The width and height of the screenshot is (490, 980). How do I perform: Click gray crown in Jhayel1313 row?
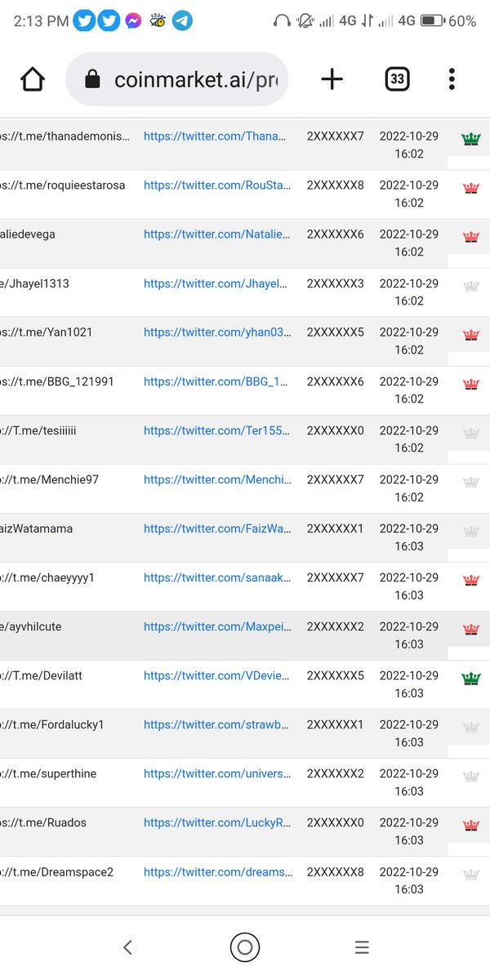coord(471,286)
